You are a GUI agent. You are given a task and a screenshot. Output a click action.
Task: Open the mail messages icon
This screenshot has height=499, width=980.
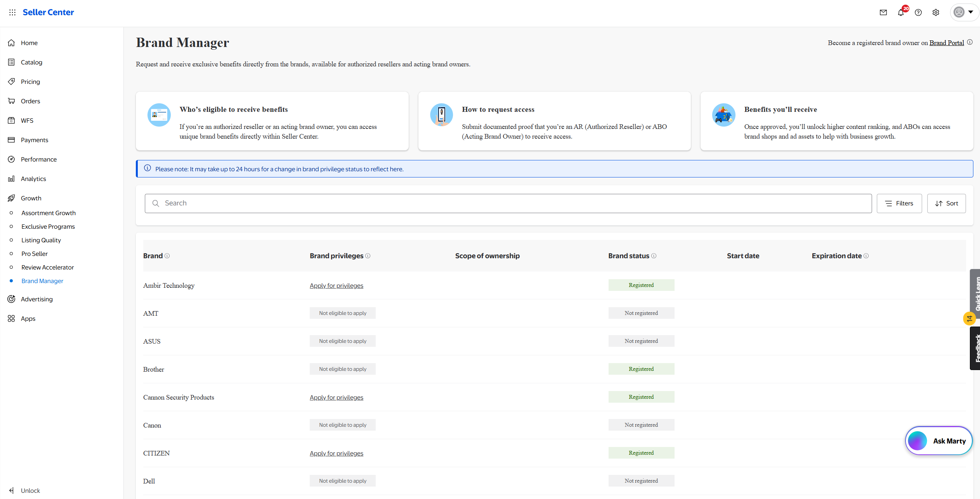coord(883,12)
